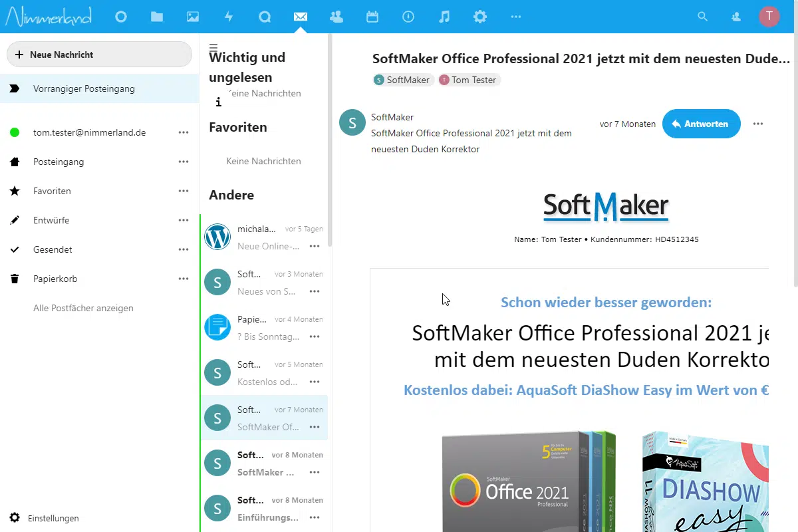Open the Soft... message from vor 5 Monaten
Image resolution: width=798 pixels, height=532 pixels.
[264, 372]
